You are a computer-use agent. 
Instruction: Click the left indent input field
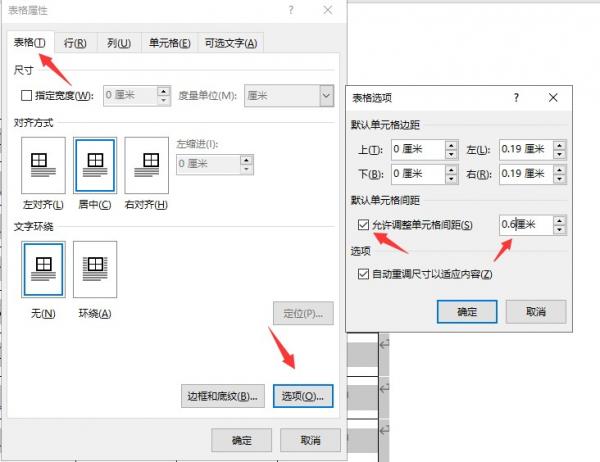tap(209, 164)
